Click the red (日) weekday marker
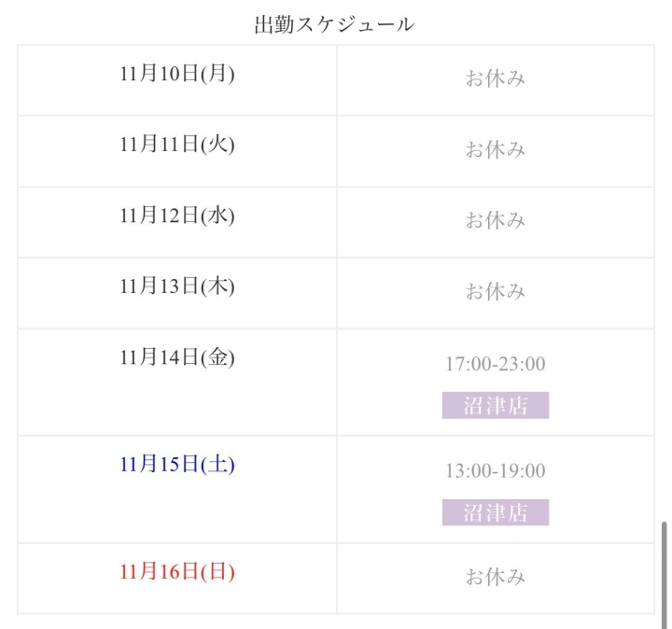Viewport: 672px width, 629px height. pyautogui.click(x=217, y=572)
